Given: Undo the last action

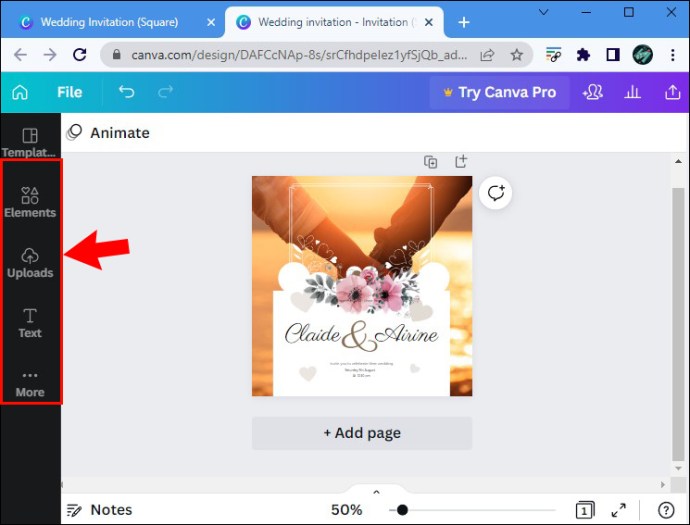Looking at the screenshot, I should tap(126, 92).
